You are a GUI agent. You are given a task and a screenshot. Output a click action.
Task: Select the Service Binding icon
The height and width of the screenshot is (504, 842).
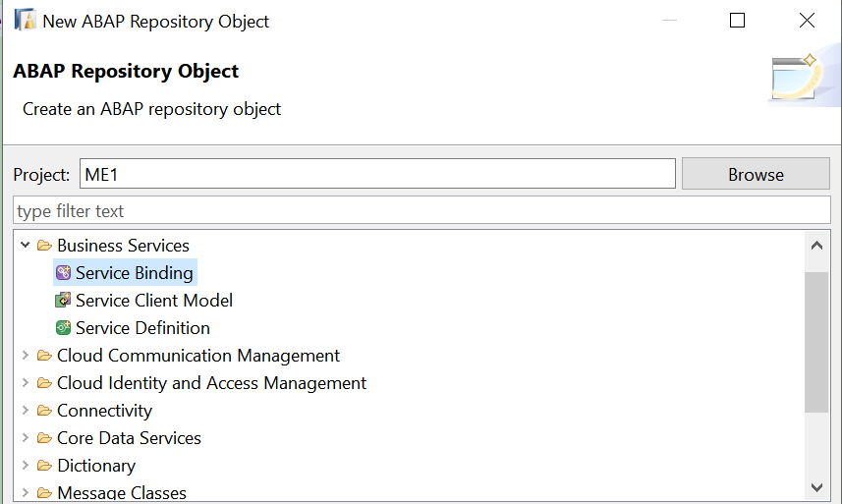point(63,273)
